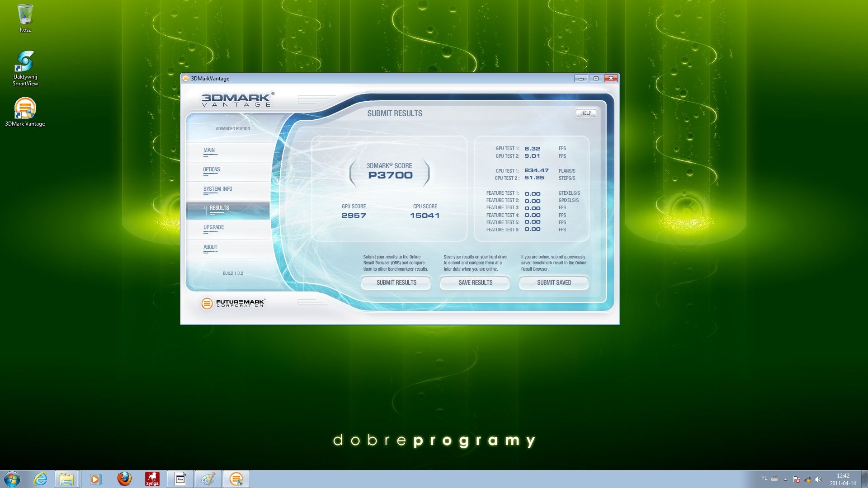The width and height of the screenshot is (868, 488).
Task: Select the 3DMark Vantage desktop shortcut
Action: pyautogui.click(x=25, y=112)
